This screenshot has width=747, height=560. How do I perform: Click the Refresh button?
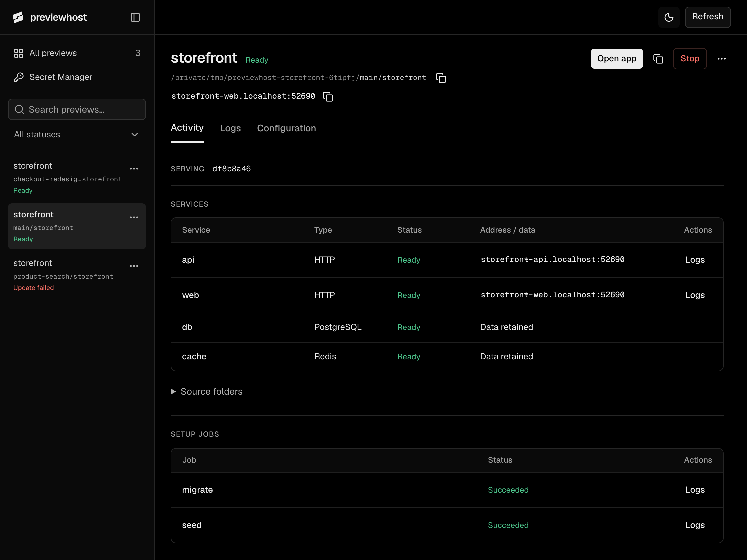click(708, 17)
